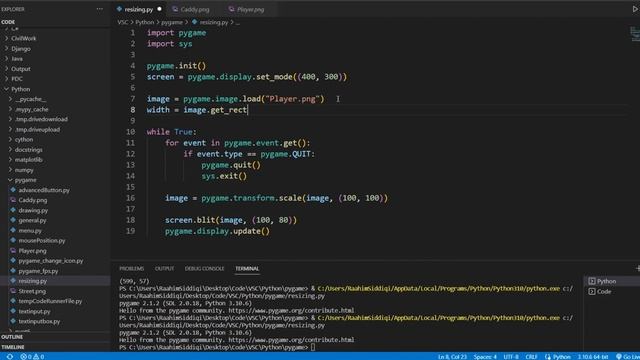Click the remote window status bar icon
Image resolution: width=640 pixels, height=360 pixels.
point(9,356)
